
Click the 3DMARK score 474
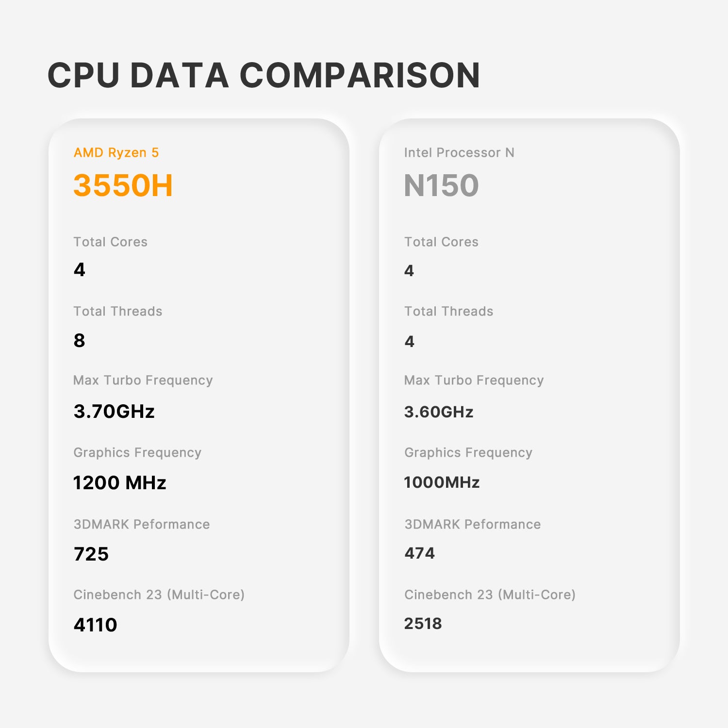pyautogui.click(x=420, y=553)
